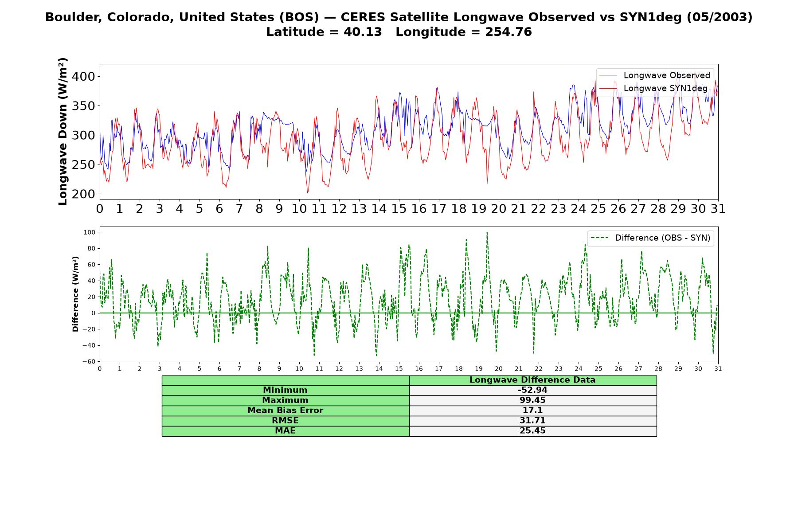Click the red SYN1deg legend line

(608, 88)
